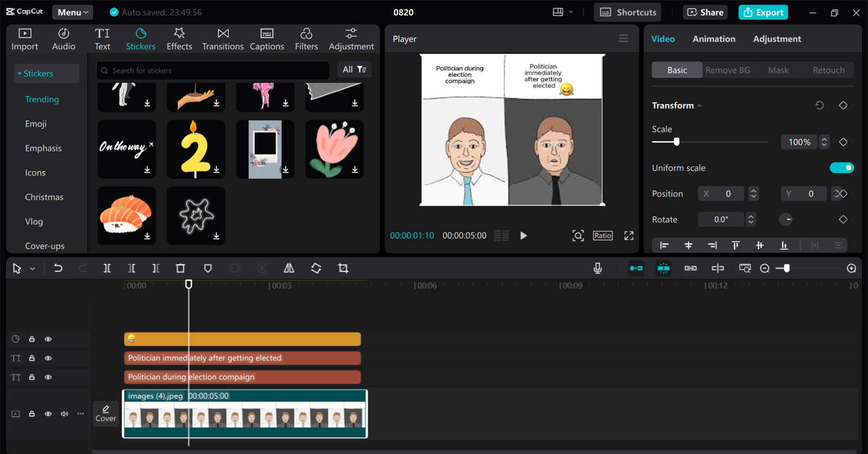Image resolution: width=868 pixels, height=454 pixels.
Task: Open the layout selector dropdown
Action: [x=563, y=12]
